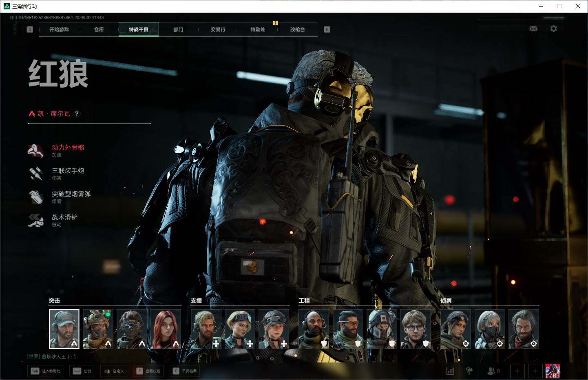The image size is (588, 380).
Task: Click the 支援 class heading
Action: pos(196,301)
